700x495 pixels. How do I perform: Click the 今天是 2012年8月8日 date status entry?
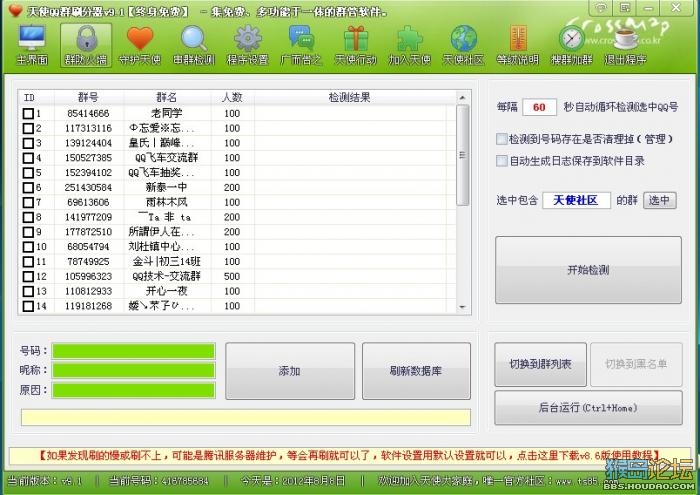(293, 481)
